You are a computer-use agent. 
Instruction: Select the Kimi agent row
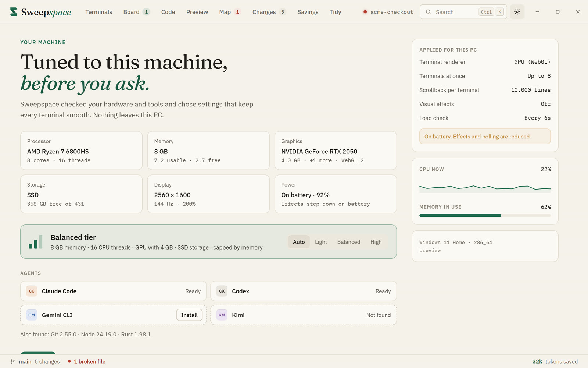(304, 315)
